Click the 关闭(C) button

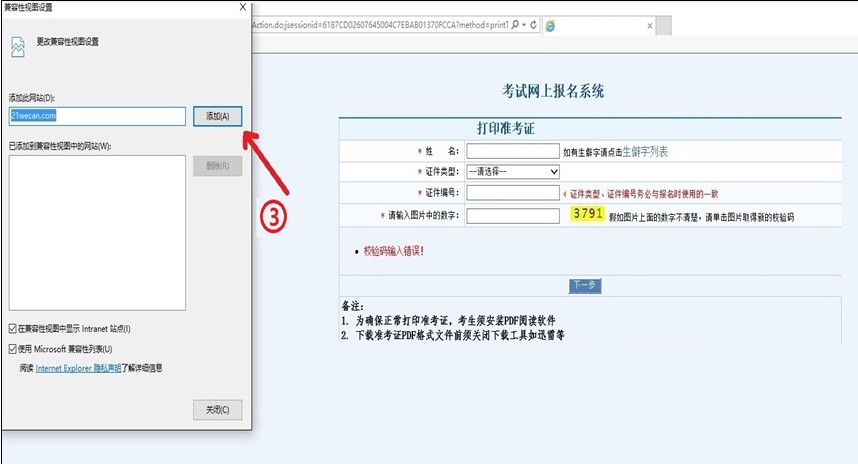point(217,409)
